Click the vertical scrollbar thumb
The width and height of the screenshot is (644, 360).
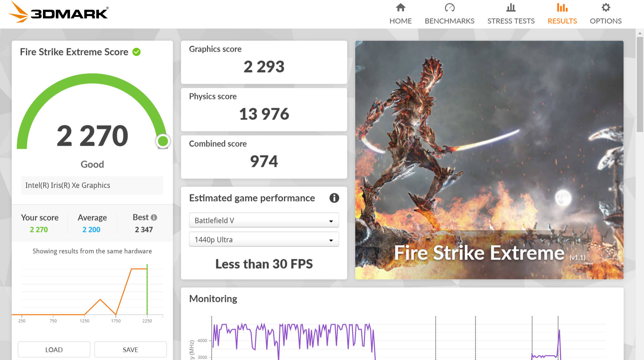(640, 84)
